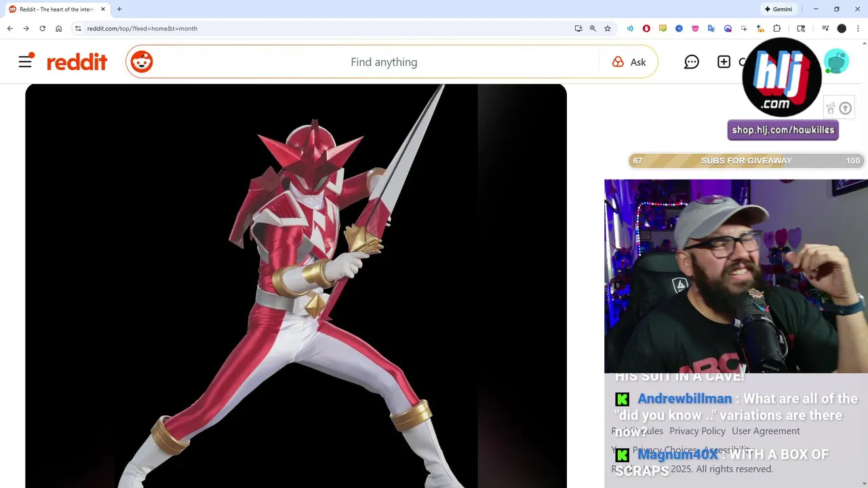
Task: Bookmark this page with star icon
Action: [608, 28]
